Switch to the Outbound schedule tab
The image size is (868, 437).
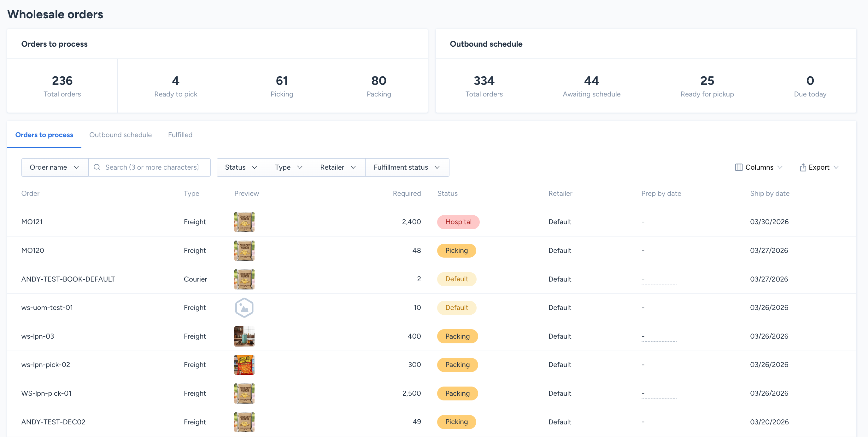click(x=120, y=135)
